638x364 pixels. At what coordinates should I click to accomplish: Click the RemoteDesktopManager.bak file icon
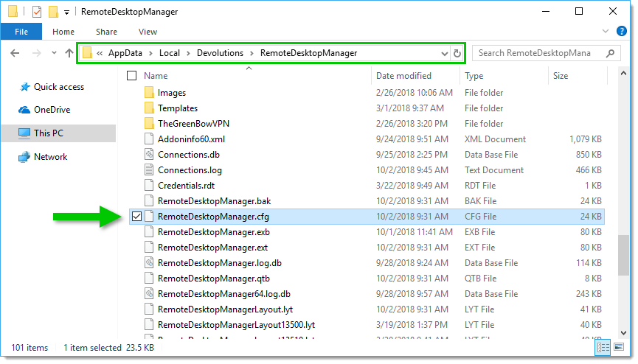(x=149, y=200)
